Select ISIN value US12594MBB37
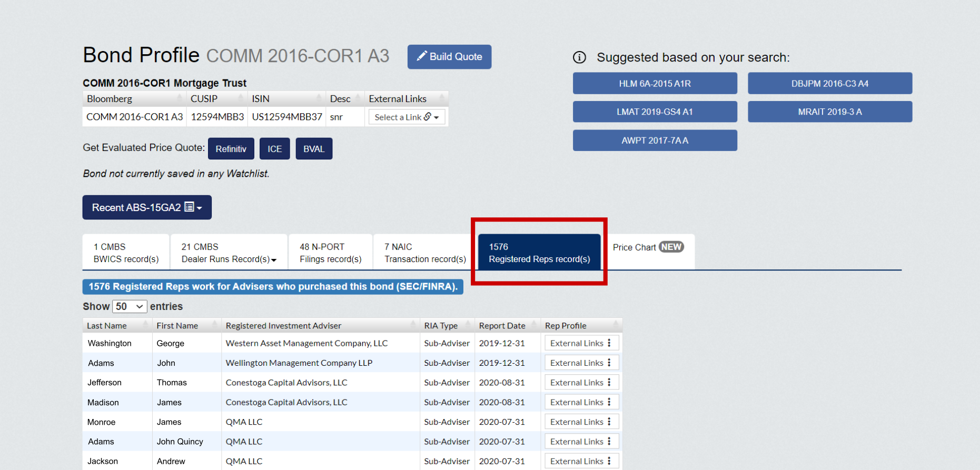This screenshot has height=470, width=980. 287,117
